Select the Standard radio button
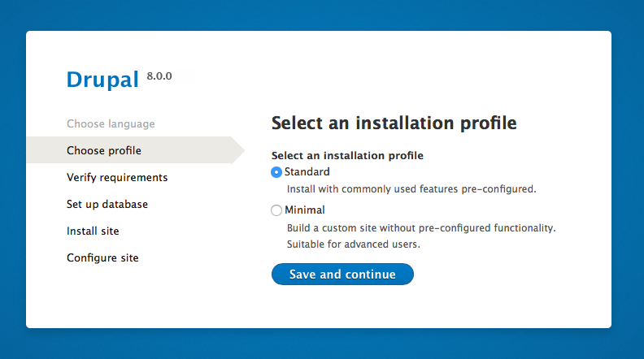644x359 pixels. coord(276,172)
